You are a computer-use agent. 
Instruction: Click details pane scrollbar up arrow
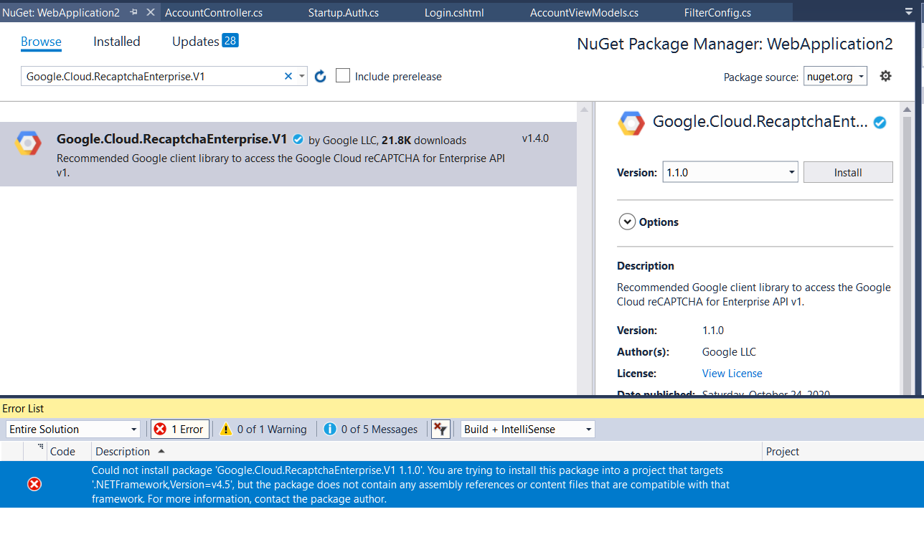(x=907, y=110)
